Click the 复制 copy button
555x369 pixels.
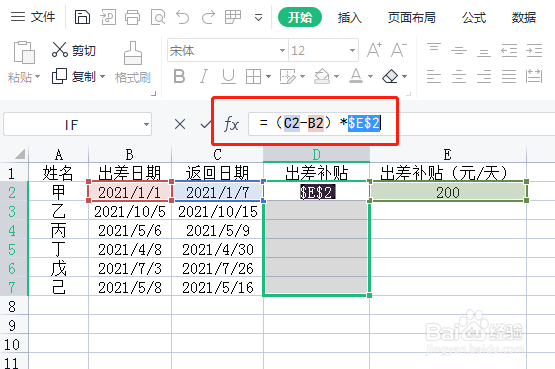pos(74,76)
